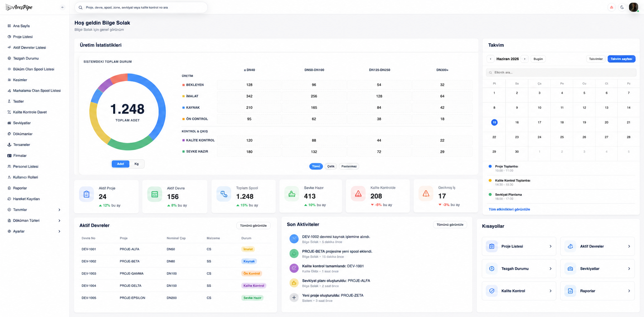Open the Takvim sayfası button

pyautogui.click(x=621, y=59)
